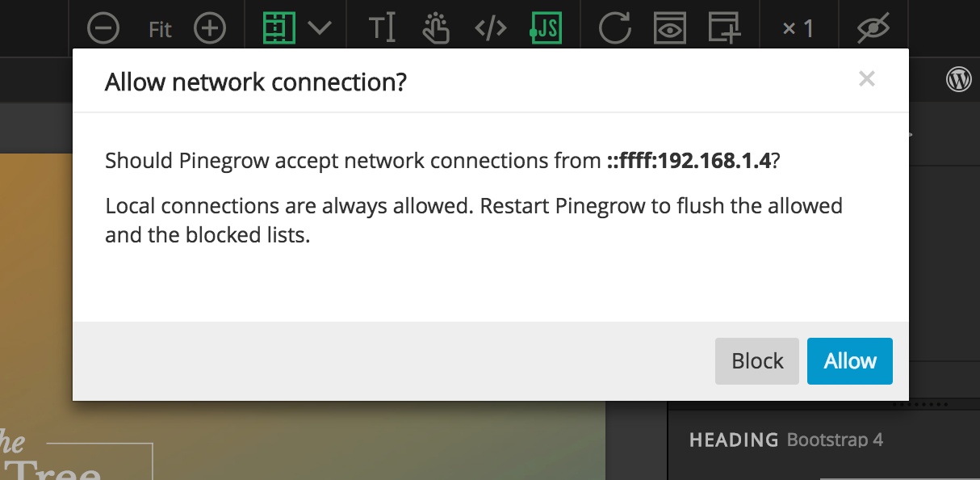This screenshot has width=980, height=480.
Task: Open the ×1 scale multiplier option
Action: (798, 29)
